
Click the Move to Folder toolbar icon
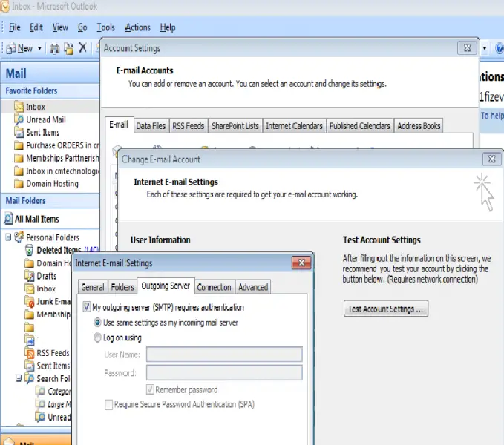68,48
